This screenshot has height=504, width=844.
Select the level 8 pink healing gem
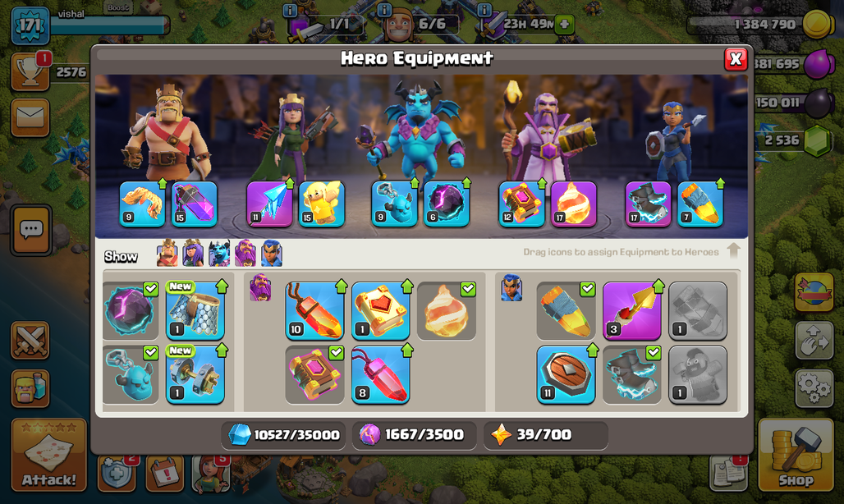[x=381, y=374]
